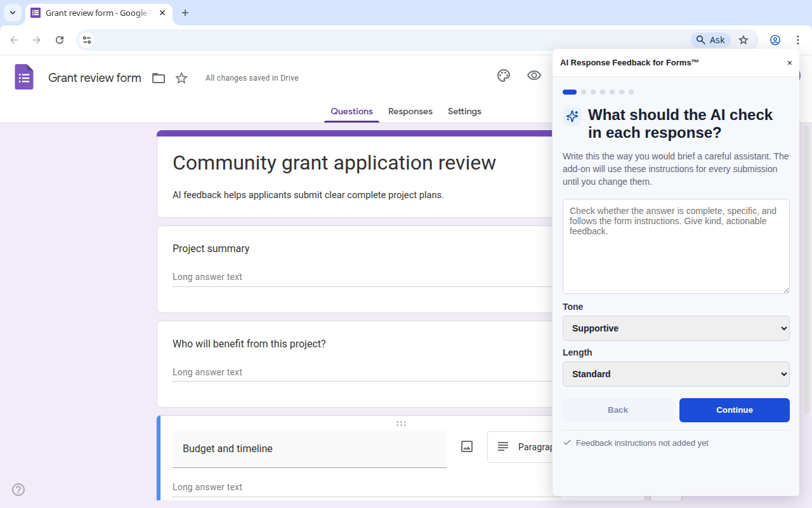The height and width of the screenshot is (508, 812).
Task: Open the Chrome three-dot menu
Action: tap(798, 40)
